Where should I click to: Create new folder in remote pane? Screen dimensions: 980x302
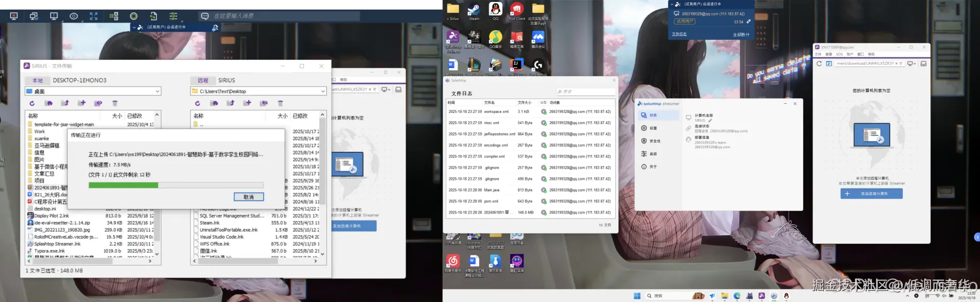point(247,103)
